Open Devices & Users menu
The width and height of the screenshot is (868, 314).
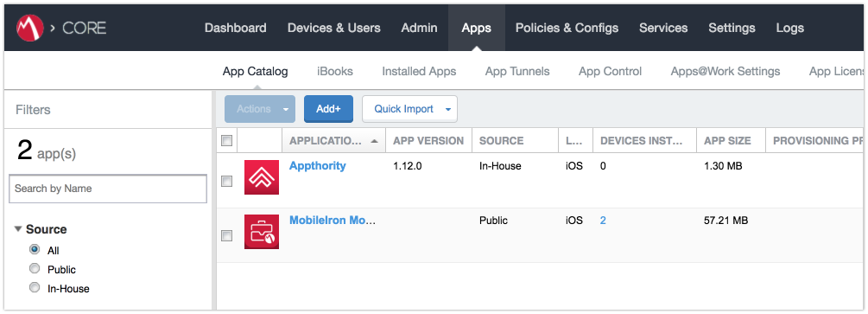333,28
